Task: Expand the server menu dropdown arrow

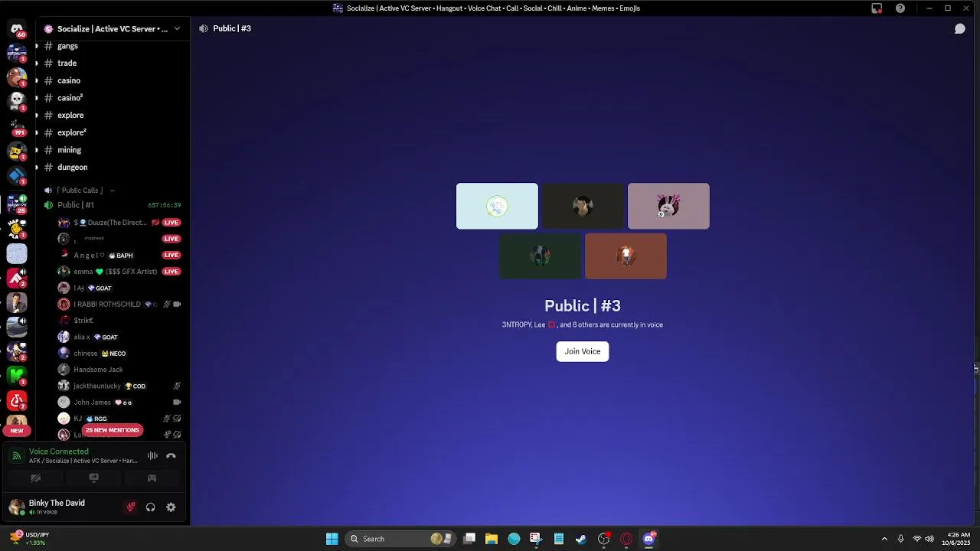Action: [x=177, y=28]
